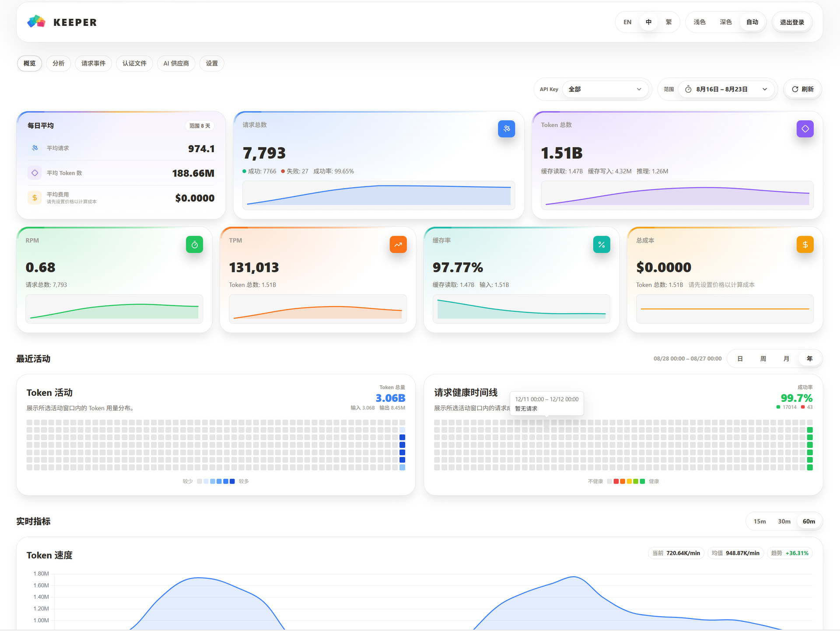Click the 3.06B Token total value
This screenshot has height=631, width=840.
point(390,398)
